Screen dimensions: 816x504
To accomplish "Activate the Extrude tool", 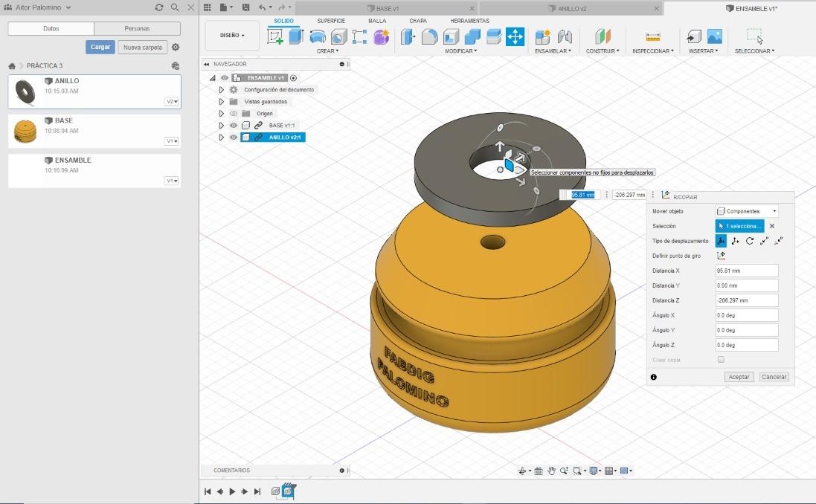I will [296, 36].
